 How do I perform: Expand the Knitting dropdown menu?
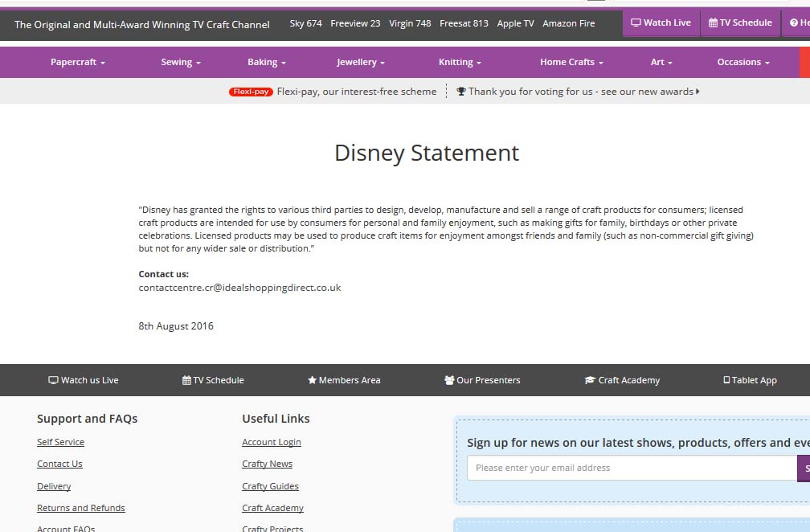point(460,62)
